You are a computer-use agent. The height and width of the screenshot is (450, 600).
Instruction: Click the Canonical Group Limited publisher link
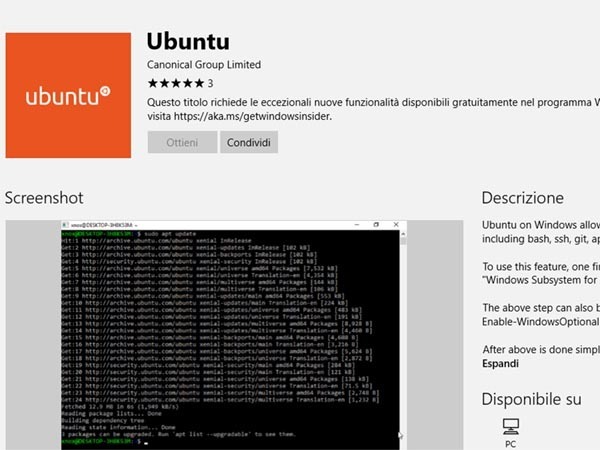pyautogui.click(x=204, y=64)
